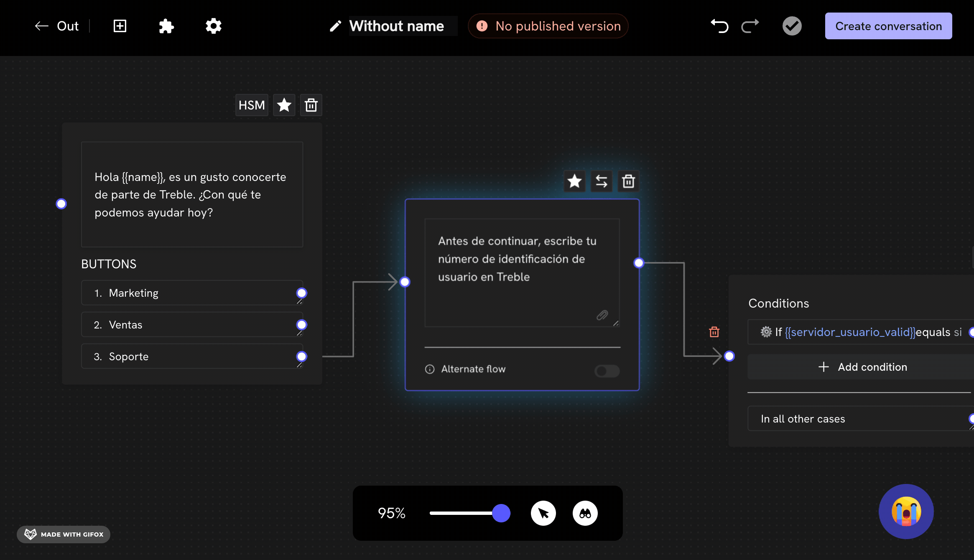Toggle the binoculars view mode button
Image resolution: width=974 pixels, height=560 pixels.
[x=585, y=513]
